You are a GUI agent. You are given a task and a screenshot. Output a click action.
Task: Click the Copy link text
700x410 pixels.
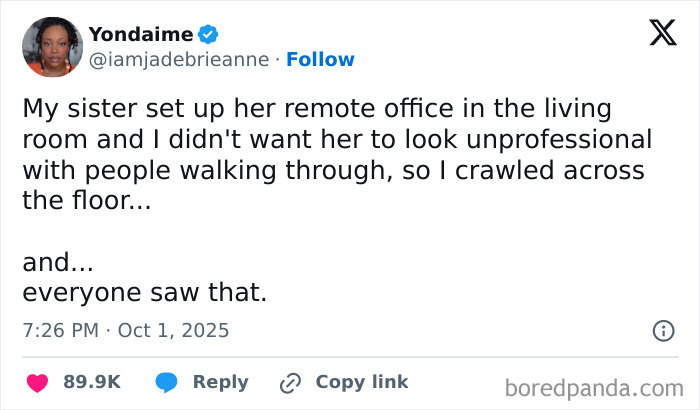point(362,382)
